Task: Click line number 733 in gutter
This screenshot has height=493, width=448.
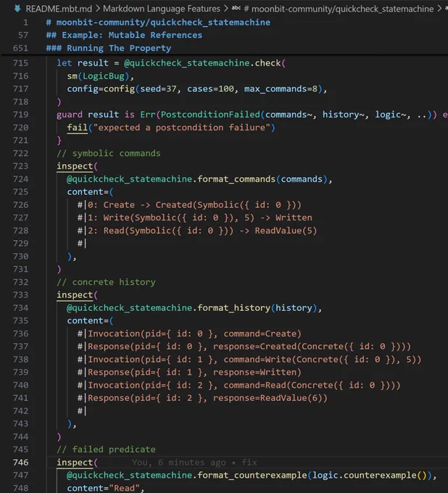Action: click(x=20, y=295)
